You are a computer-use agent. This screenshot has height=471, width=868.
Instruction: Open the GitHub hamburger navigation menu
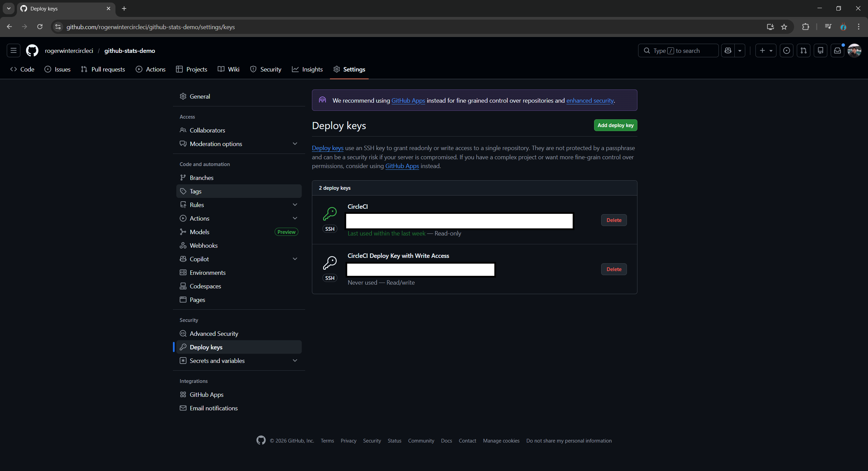[x=14, y=50]
